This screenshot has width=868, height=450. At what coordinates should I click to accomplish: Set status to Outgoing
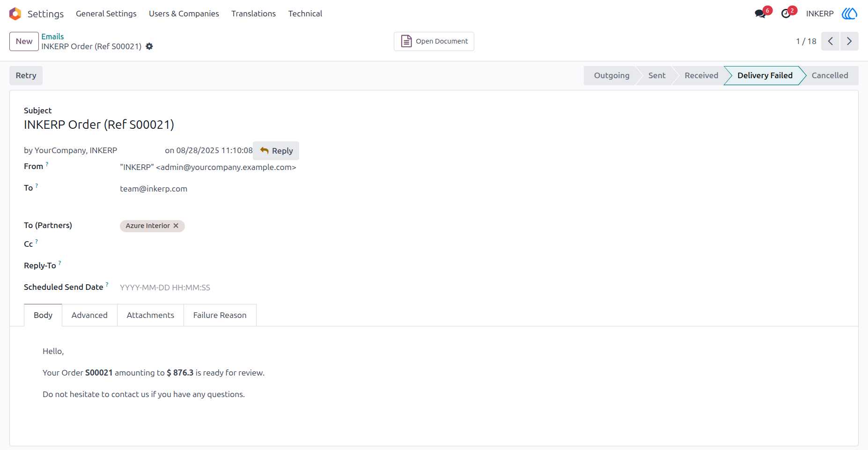tap(611, 75)
